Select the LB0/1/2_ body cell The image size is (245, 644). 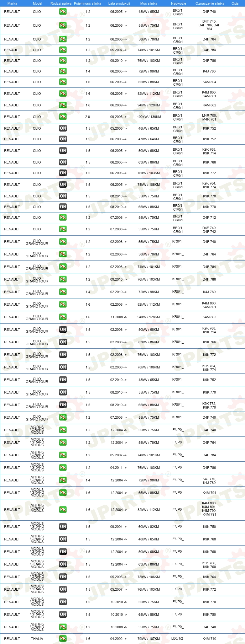click(178, 639)
